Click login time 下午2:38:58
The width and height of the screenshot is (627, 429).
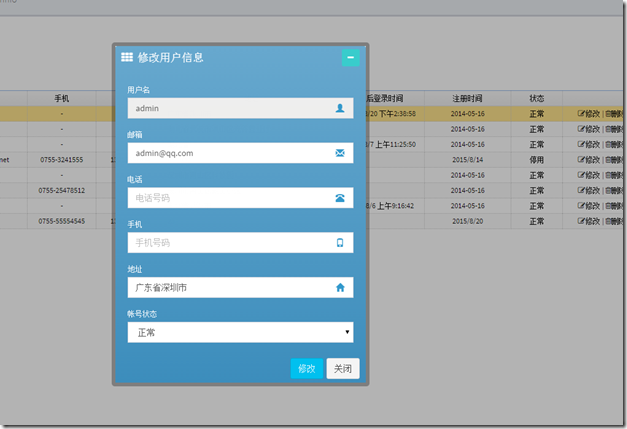(x=397, y=114)
